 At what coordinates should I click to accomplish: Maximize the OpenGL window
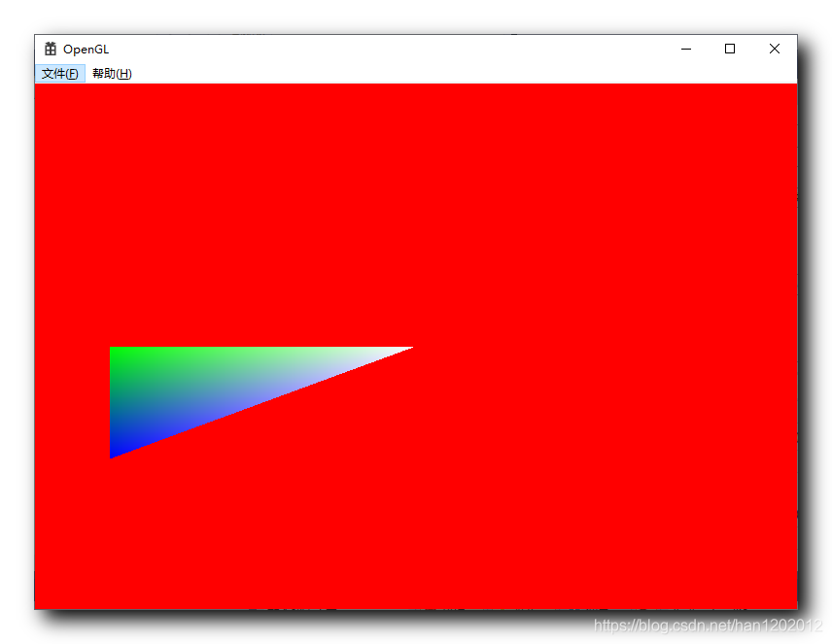[730, 49]
